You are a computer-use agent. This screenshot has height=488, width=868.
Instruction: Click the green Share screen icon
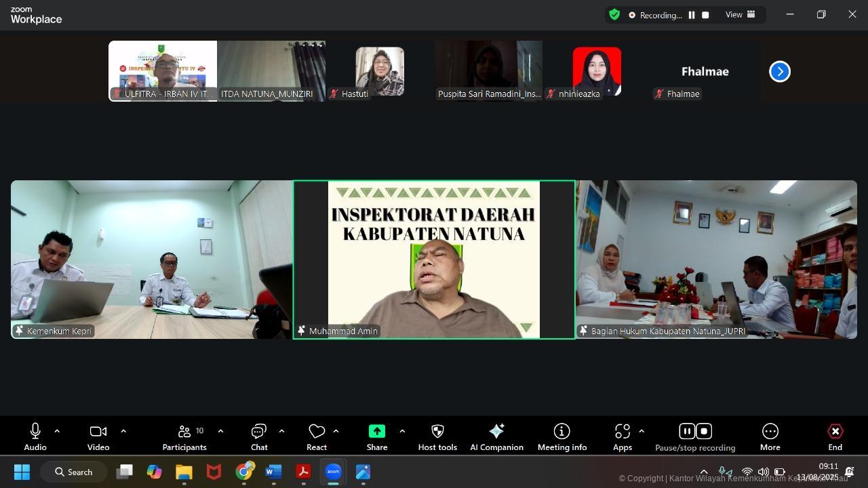pos(376,432)
